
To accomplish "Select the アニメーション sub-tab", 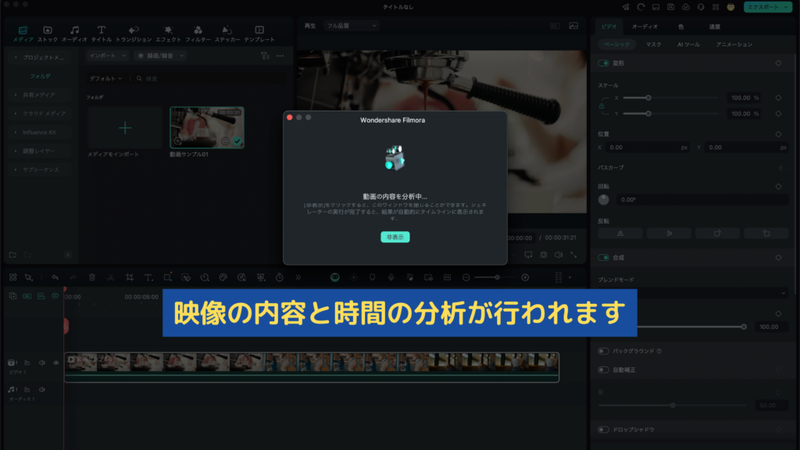I will pyautogui.click(x=734, y=44).
